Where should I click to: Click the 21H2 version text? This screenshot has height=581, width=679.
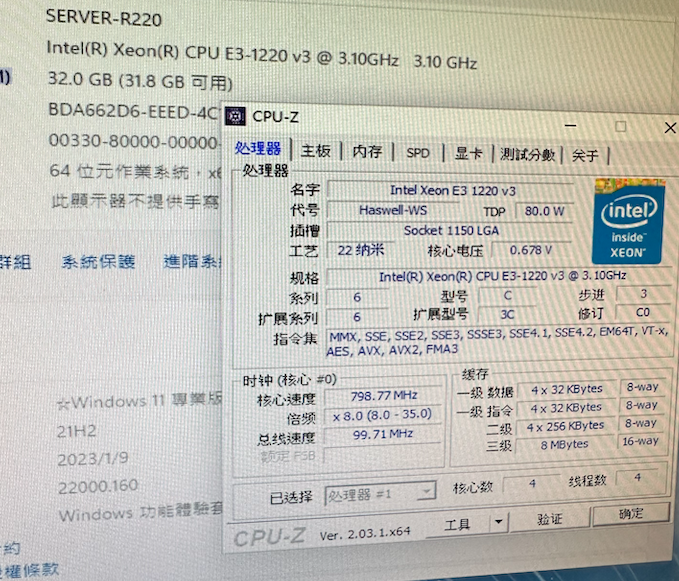(77, 431)
